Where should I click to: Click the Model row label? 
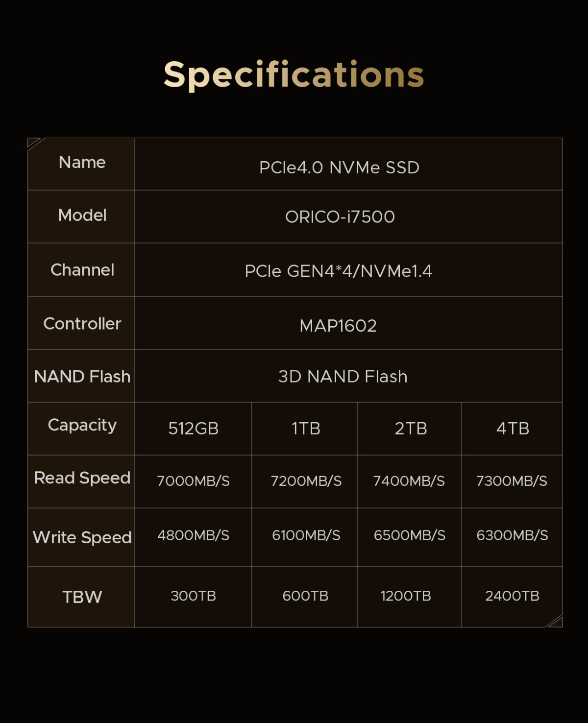point(82,216)
